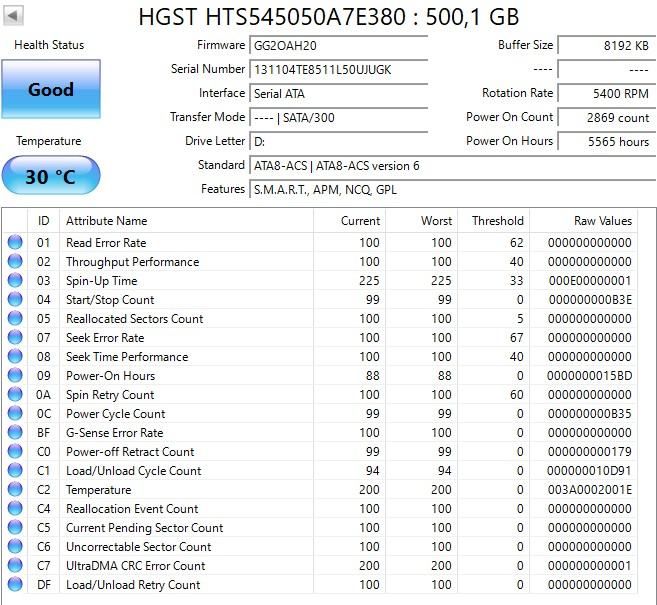The height and width of the screenshot is (605, 657).
Task: Click the Raw Values column header
Action: pyautogui.click(x=602, y=221)
